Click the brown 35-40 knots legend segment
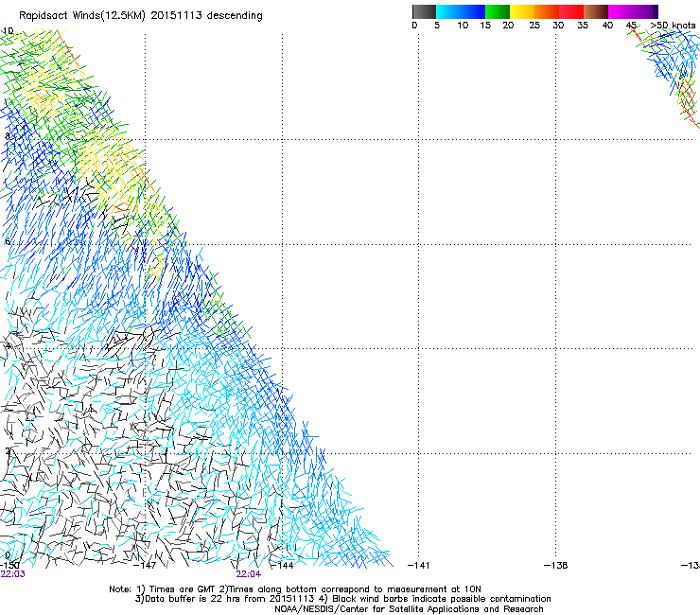700x615 pixels. tap(596, 11)
